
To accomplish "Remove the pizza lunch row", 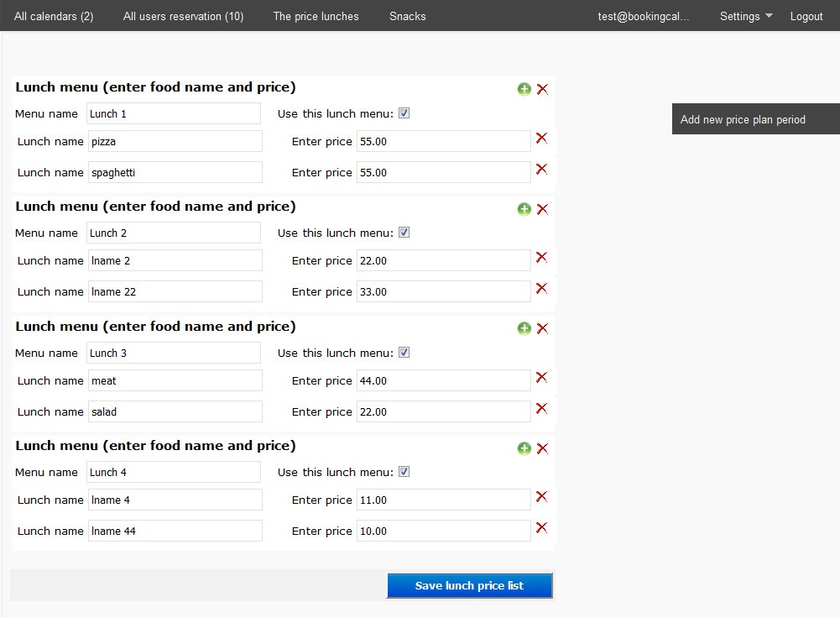I will point(541,138).
